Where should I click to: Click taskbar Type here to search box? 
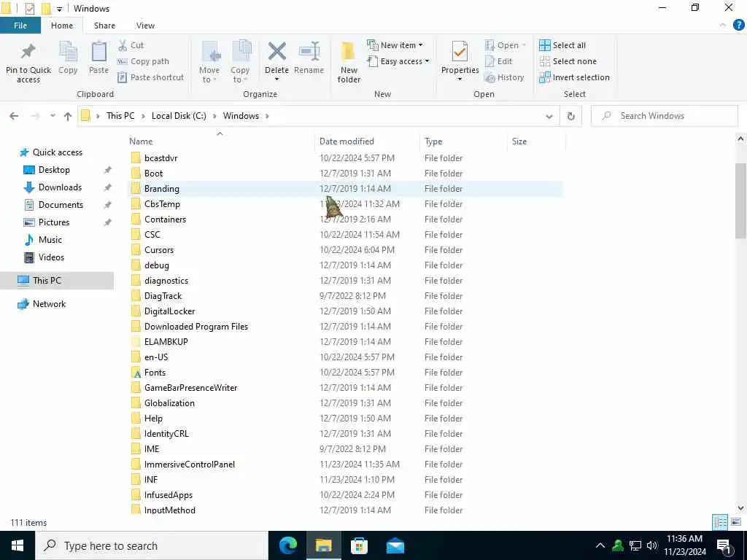point(152,545)
